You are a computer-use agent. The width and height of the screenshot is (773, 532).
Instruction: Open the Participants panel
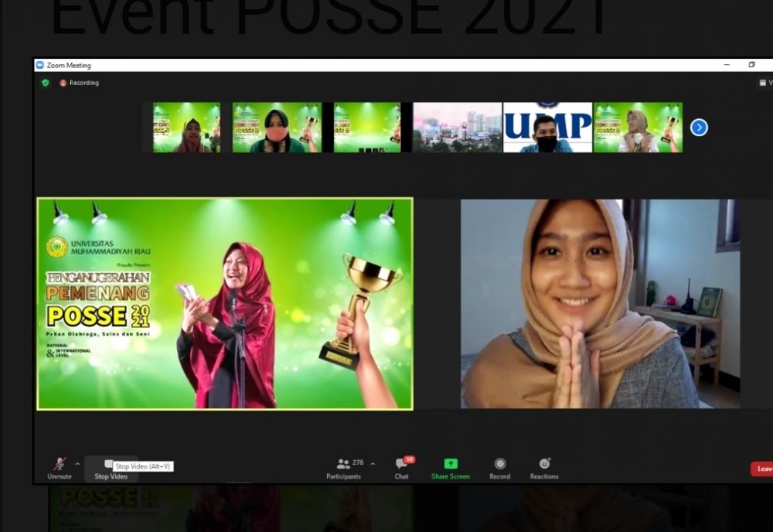(x=344, y=467)
